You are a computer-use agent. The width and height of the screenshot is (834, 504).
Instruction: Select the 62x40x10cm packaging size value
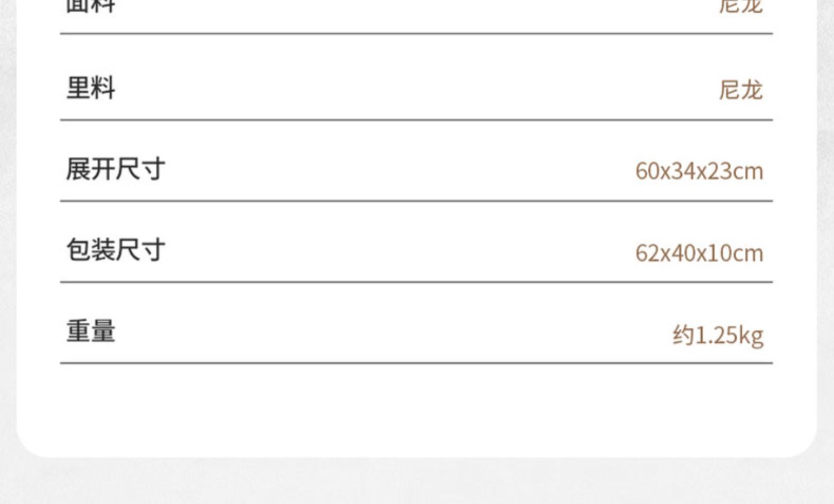[x=699, y=253]
